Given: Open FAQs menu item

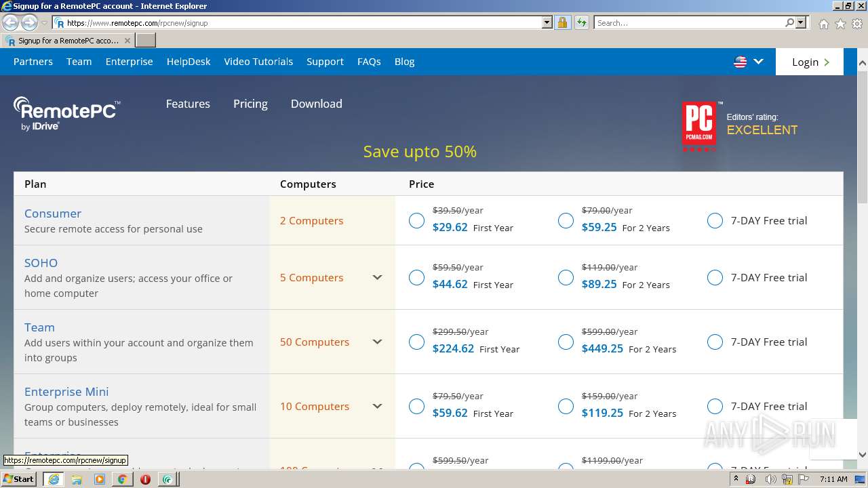Looking at the screenshot, I should pos(369,62).
